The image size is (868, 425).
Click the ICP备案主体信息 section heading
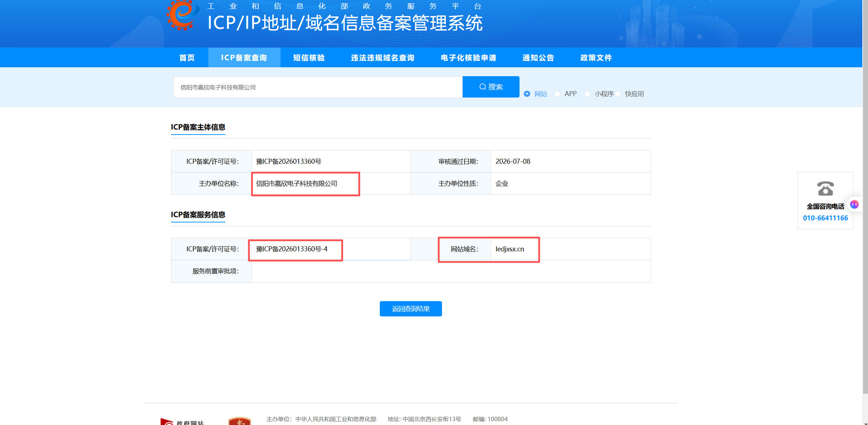pyautogui.click(x=198, y=127)
